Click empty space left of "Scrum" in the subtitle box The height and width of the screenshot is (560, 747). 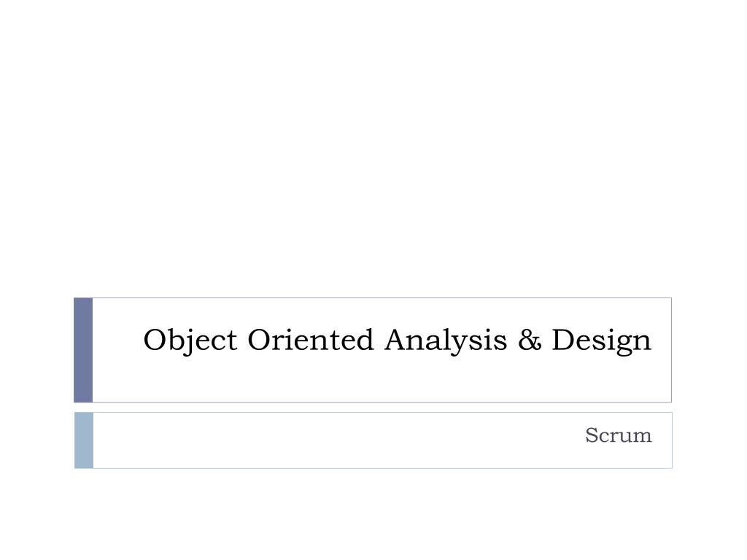pos(333,440)
